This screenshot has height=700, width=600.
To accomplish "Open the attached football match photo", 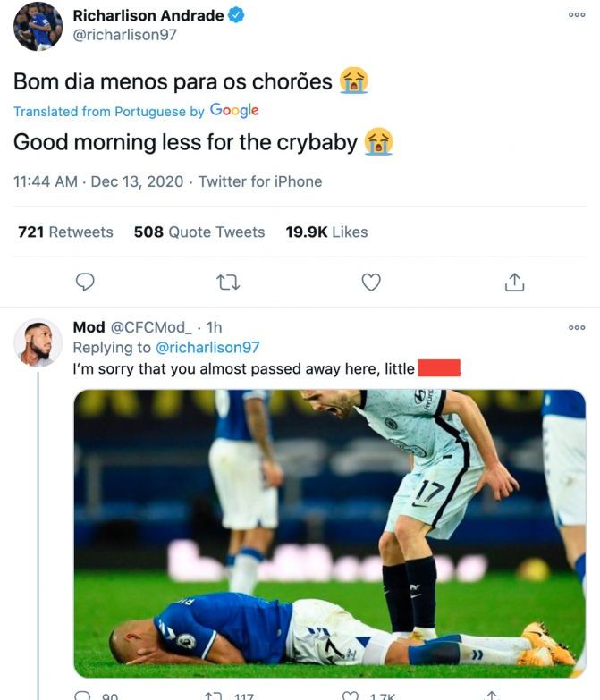I will [x=329, y=533].
